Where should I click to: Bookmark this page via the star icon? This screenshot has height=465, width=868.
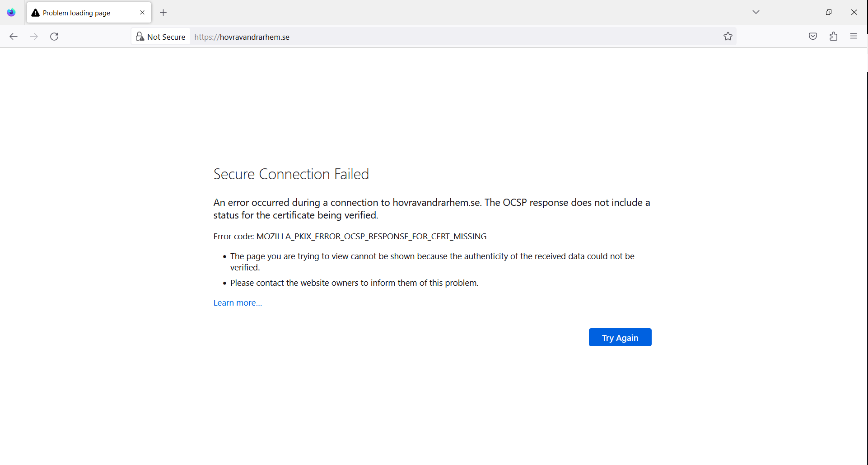(728, 36)
